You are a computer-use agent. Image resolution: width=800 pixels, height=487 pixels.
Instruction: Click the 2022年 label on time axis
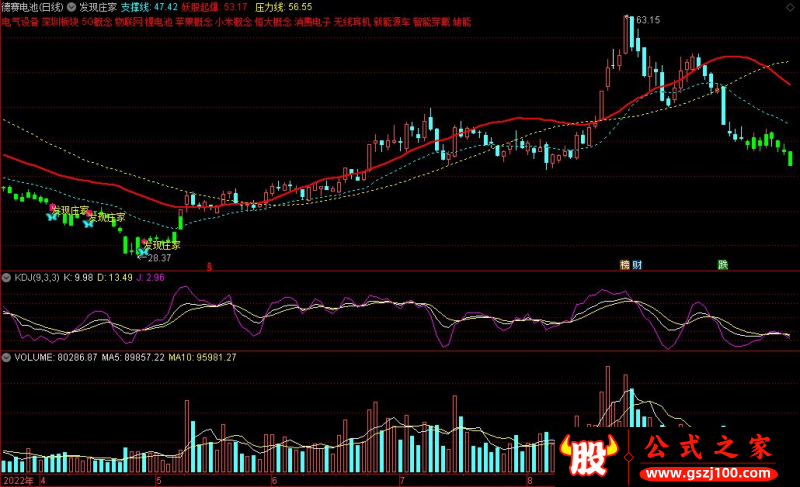tap(18, 481)
